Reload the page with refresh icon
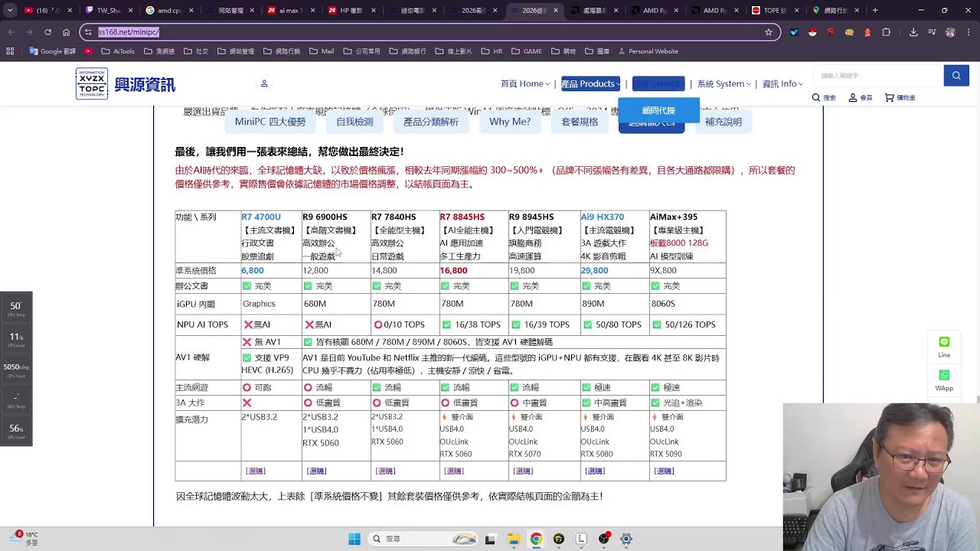 click(47, 32)
